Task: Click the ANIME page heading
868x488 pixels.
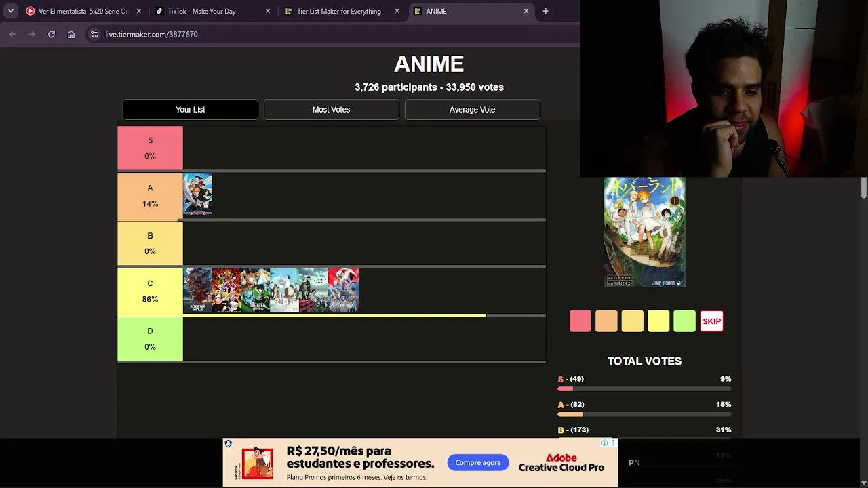Action: pos(429,64)
